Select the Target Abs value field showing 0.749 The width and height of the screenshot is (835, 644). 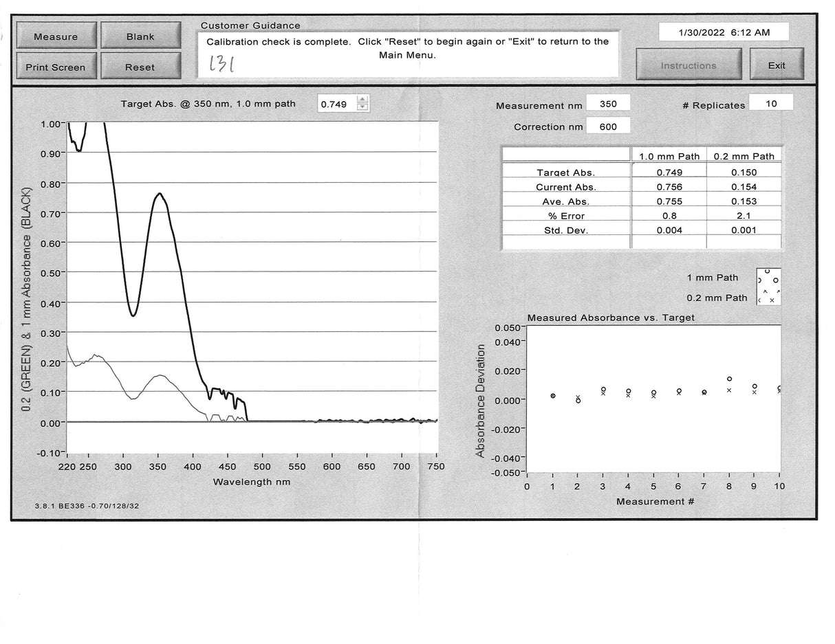[336, 103]
